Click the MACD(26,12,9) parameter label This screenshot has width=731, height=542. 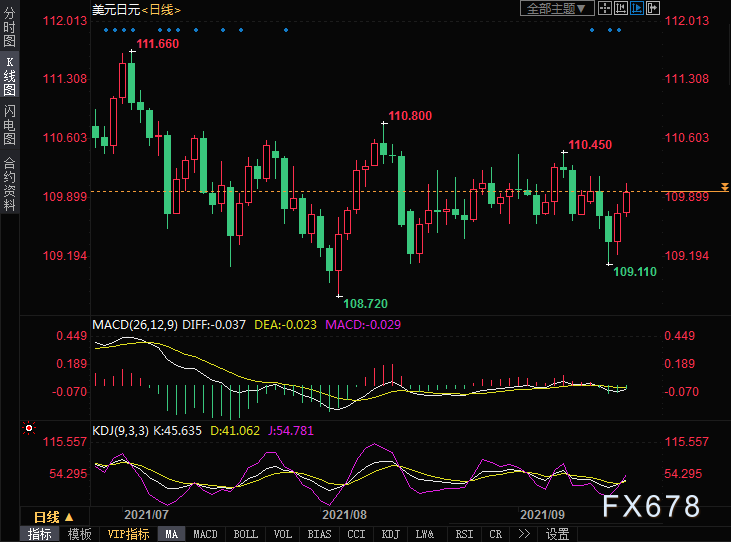135,325
